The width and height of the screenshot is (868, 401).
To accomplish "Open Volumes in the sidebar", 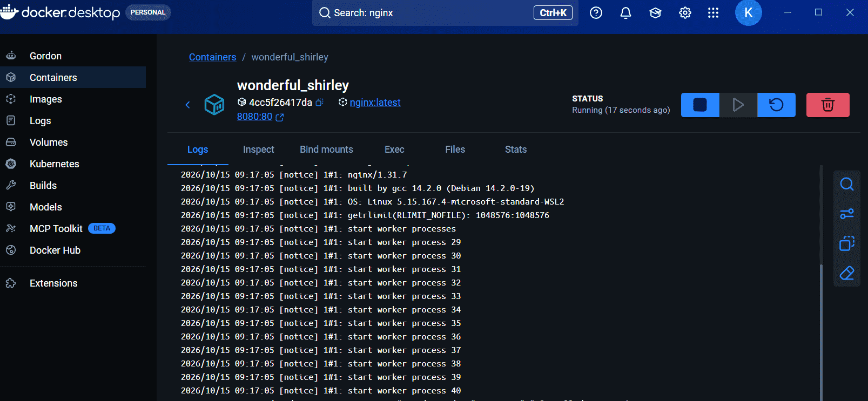I will coord(73,142).
